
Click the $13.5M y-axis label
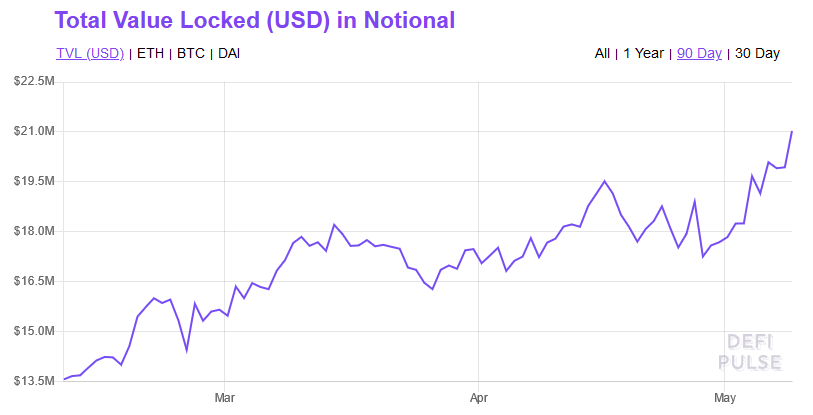35,381
